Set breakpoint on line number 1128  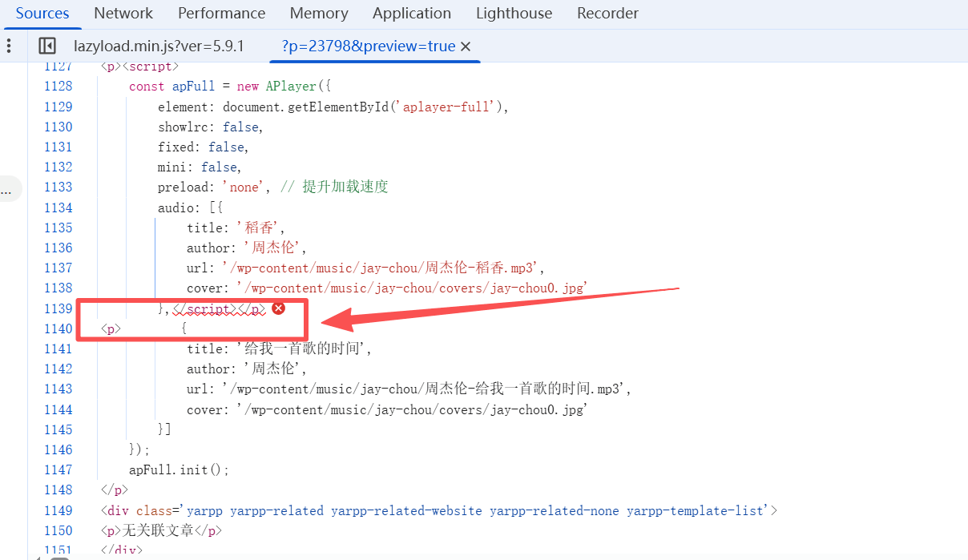point(58,87)
